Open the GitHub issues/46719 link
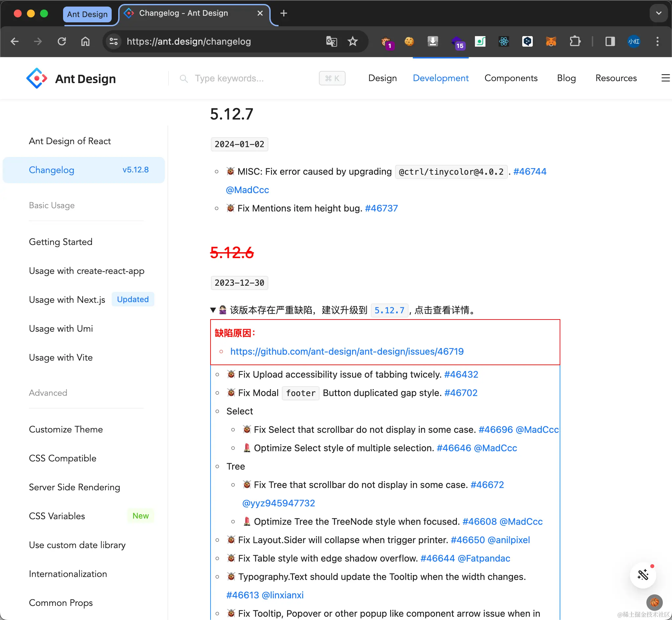This screenshot has width=672, height=620. pos(347,351)
